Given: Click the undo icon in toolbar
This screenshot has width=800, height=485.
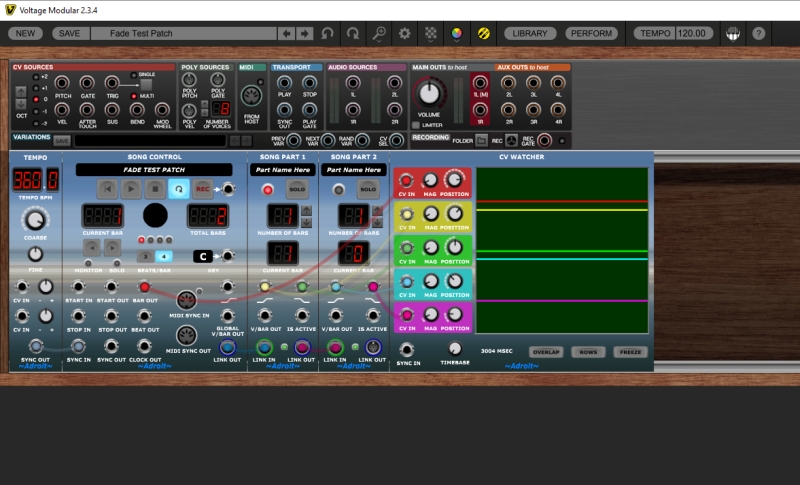Looking at the screenshot, I should [327, 34].
